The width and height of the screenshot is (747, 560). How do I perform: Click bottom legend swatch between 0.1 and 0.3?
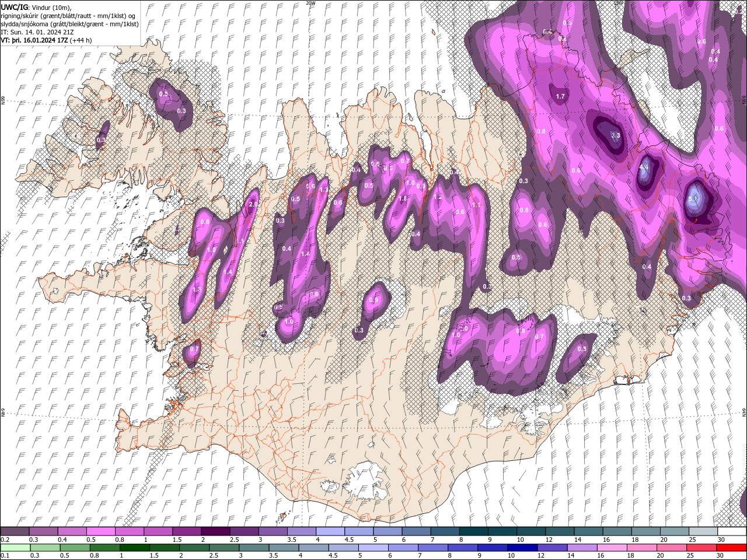point(15,548)
